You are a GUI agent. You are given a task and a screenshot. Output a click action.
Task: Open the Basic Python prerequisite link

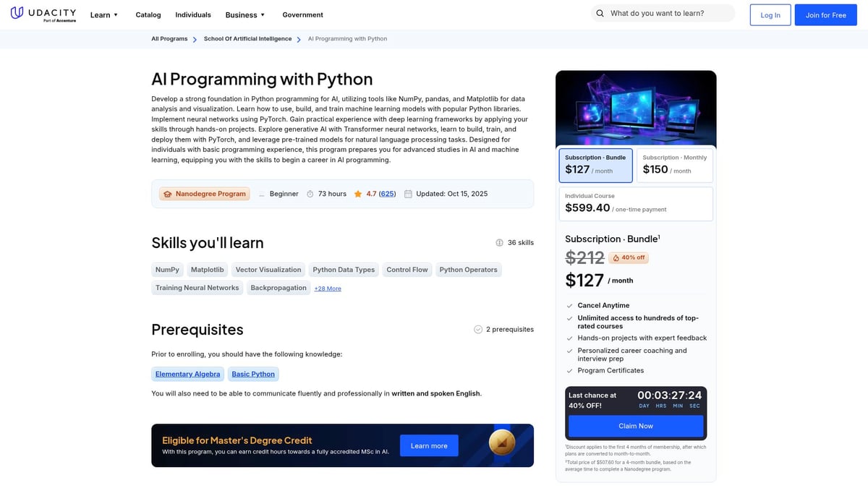(x=253, y=374)
